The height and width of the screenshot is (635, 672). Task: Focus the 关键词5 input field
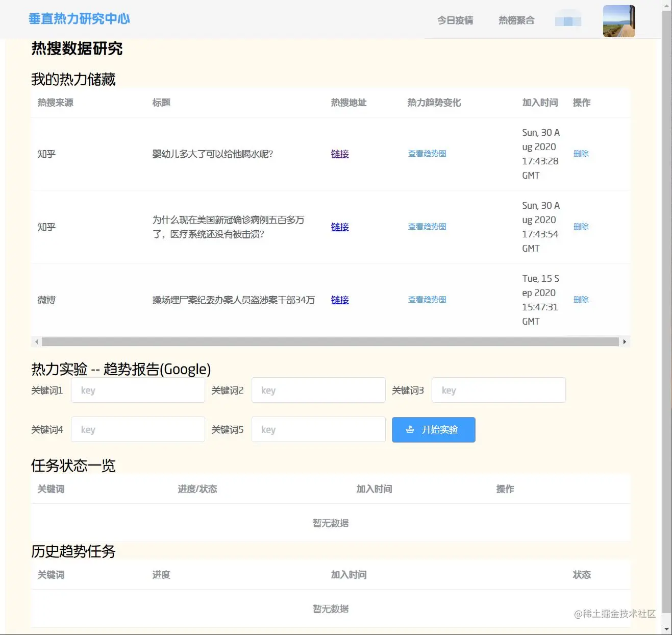point(318,429)
